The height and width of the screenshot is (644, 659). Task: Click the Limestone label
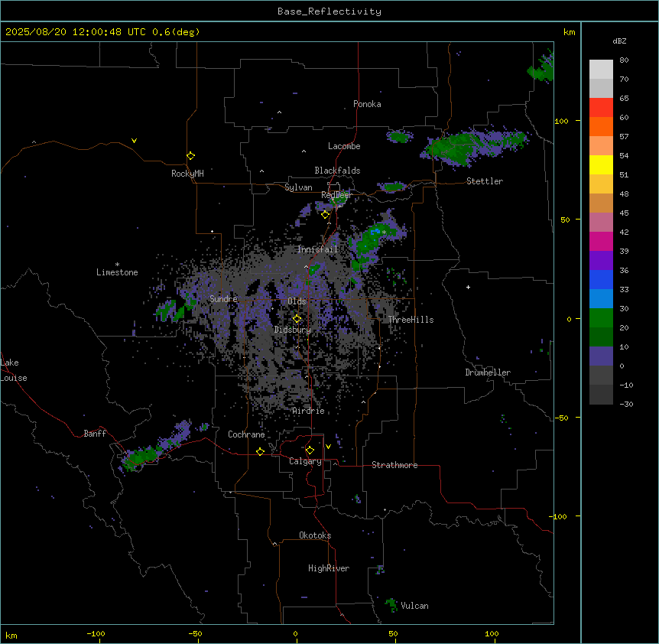click(117, 272)
